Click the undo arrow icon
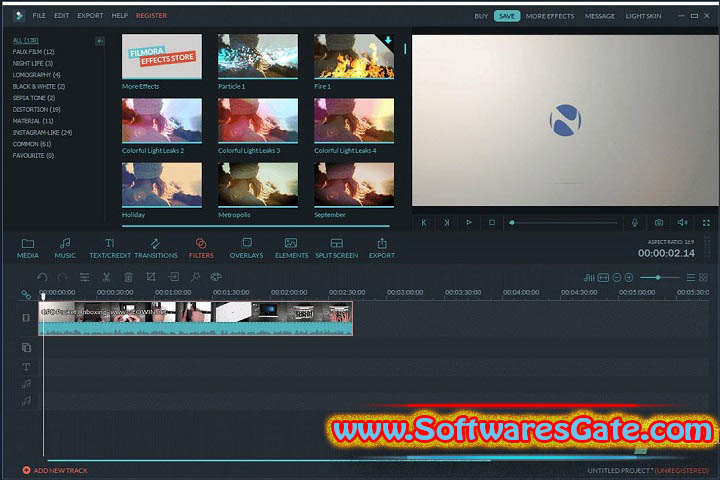Screen dimensions: 720x480 tap(42, 277)
